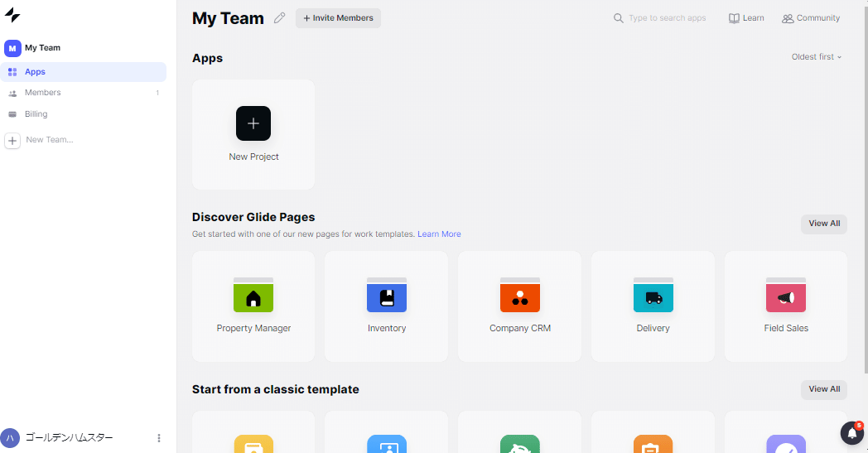Open the Learn link

pyautogui.click(x=746, y=17)
